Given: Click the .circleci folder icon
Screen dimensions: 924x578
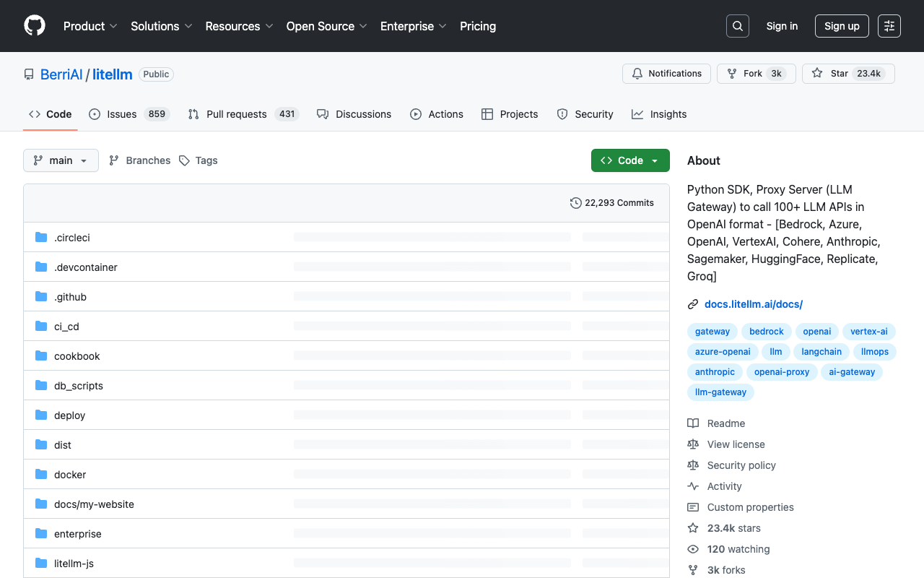Looking at the screenshot, I should click(41, 238).
